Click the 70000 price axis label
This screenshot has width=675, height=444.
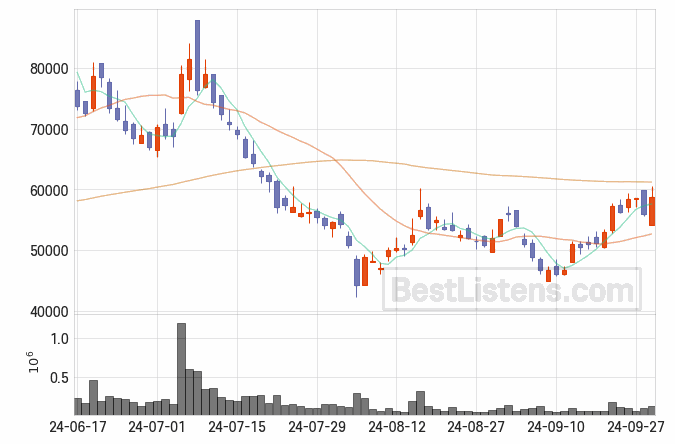pos(49,130)
